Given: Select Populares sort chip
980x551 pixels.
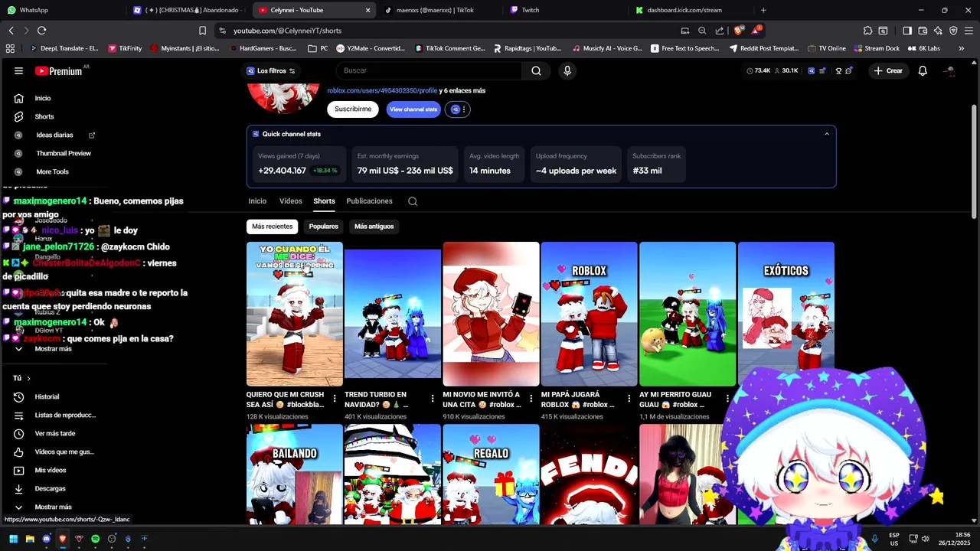Looking at the screenshot, I should [x=324, y=227].
